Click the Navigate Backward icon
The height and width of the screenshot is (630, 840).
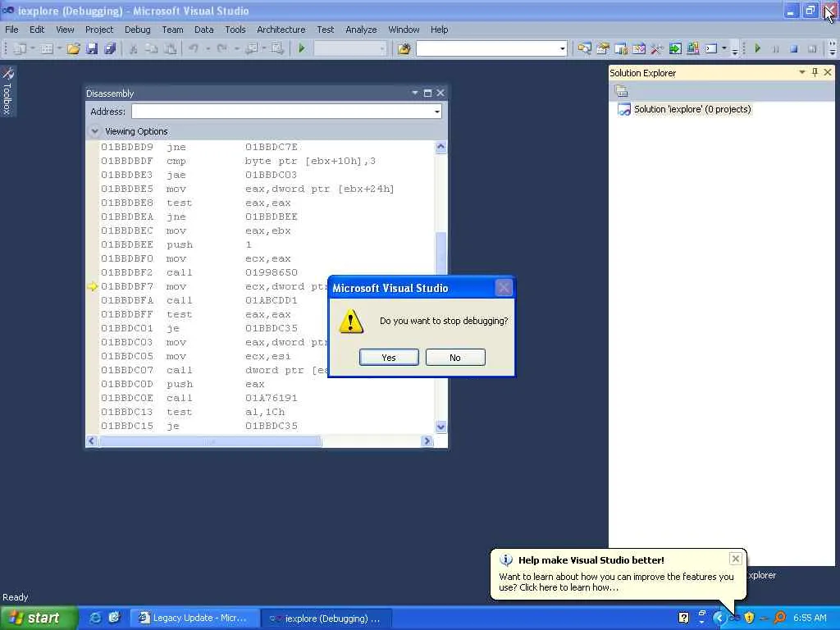(251, 48)
